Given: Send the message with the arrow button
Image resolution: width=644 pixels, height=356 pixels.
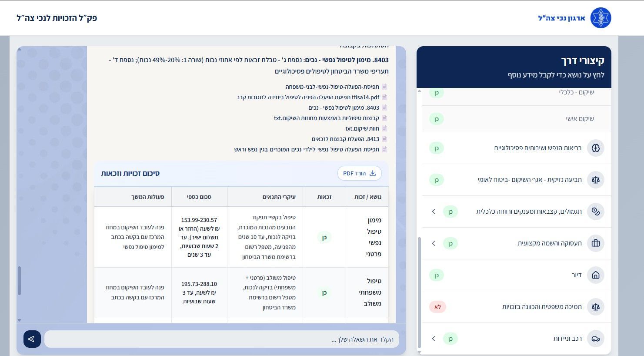Looking at the screenshot, I should (x=32, y=339).
